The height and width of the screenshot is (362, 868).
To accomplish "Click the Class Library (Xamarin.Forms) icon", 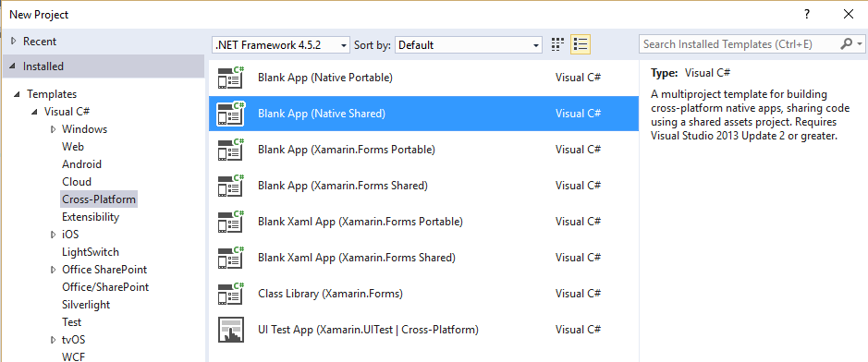I will click(x=232, y=294).
